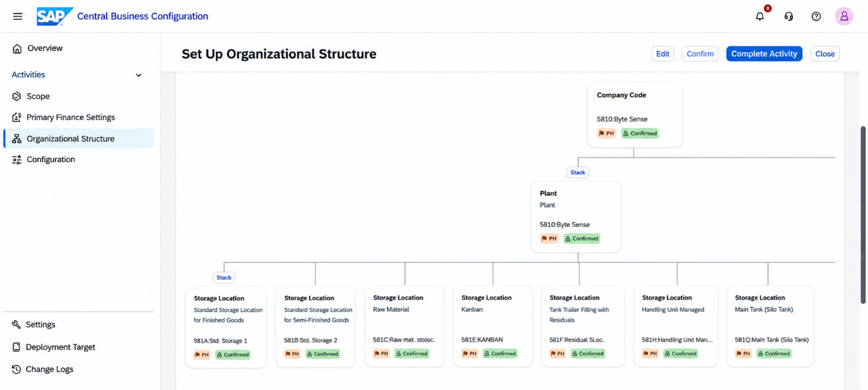Click 'Tank Trailer Filling with Residuals' text
The width and height of the screenshot is (868, 390).
579,315
